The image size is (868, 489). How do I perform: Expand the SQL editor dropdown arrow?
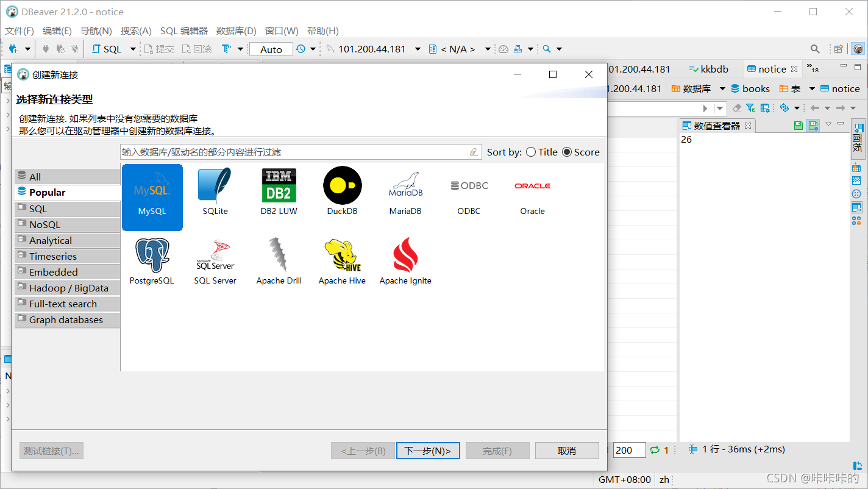click(133, 49)
